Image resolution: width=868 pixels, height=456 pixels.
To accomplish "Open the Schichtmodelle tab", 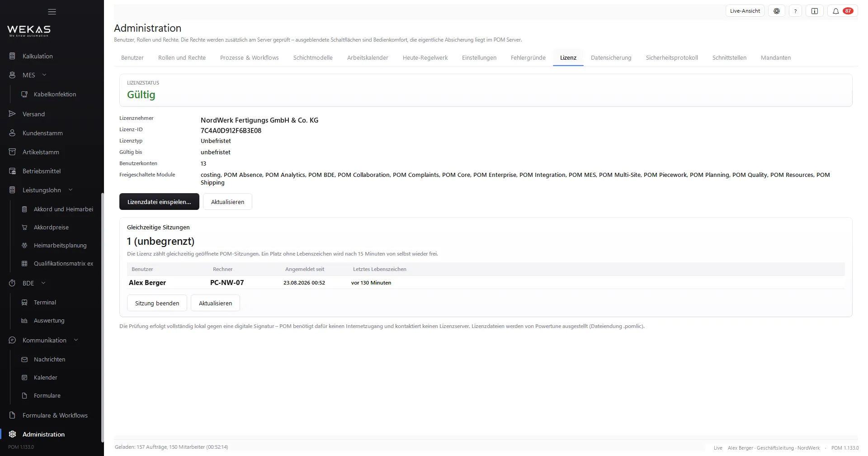I will [313, 57].
